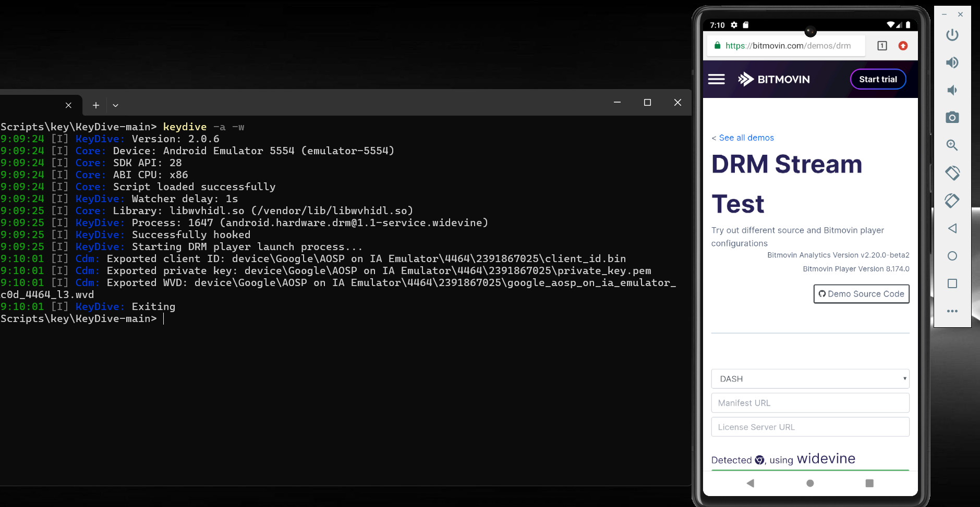Rotate the emulator left
The height and width of the screenshot is (507, 980).
point(952,173)
